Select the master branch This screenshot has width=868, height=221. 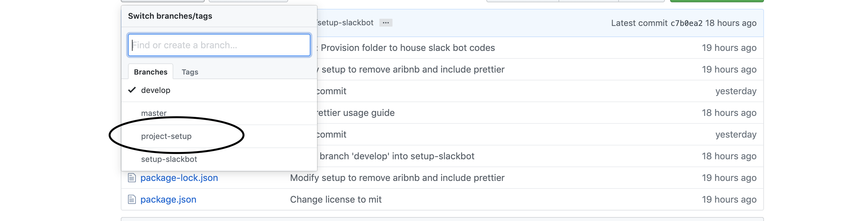click(x=154, y=113)
